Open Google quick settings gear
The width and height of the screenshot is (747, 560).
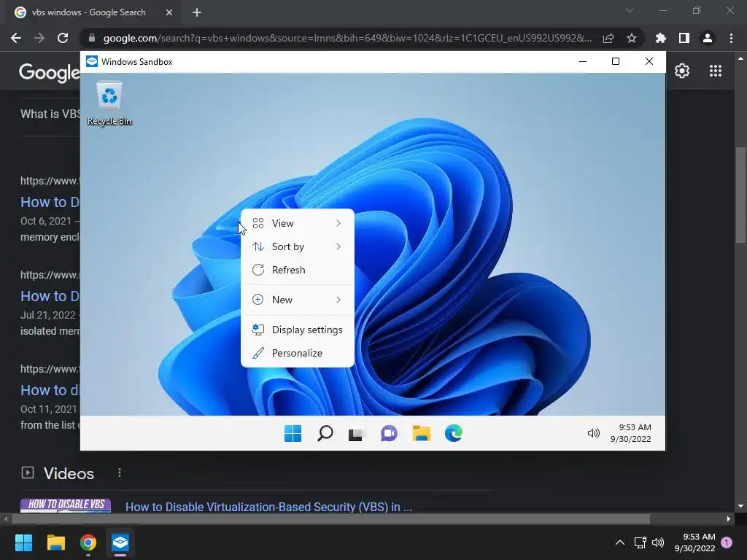point(682,71)
